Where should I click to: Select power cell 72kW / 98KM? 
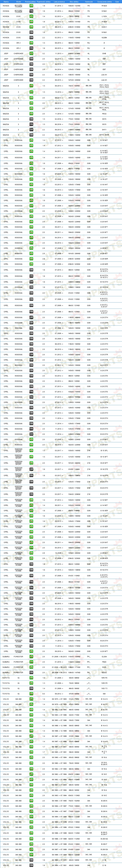pos(74,683)
